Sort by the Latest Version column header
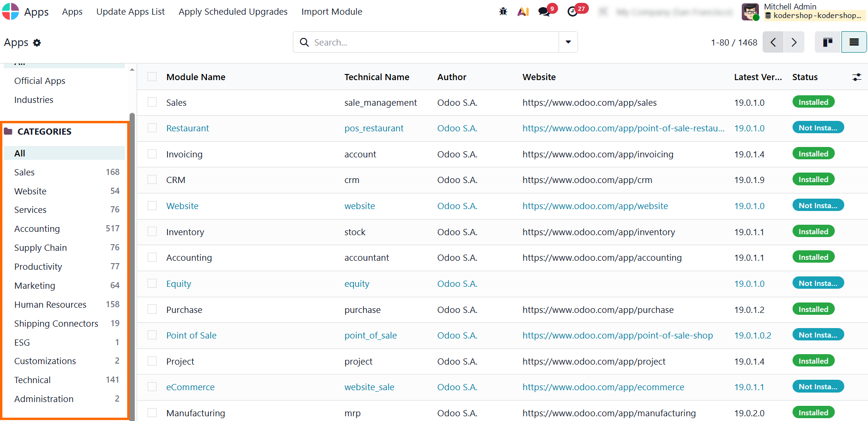 [x=758, y=77]
